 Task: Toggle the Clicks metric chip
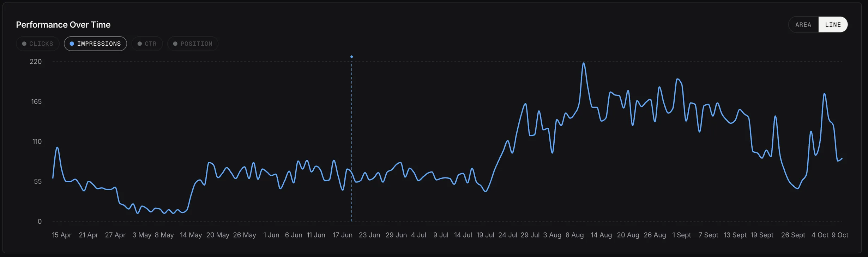(x=38, y=44)
